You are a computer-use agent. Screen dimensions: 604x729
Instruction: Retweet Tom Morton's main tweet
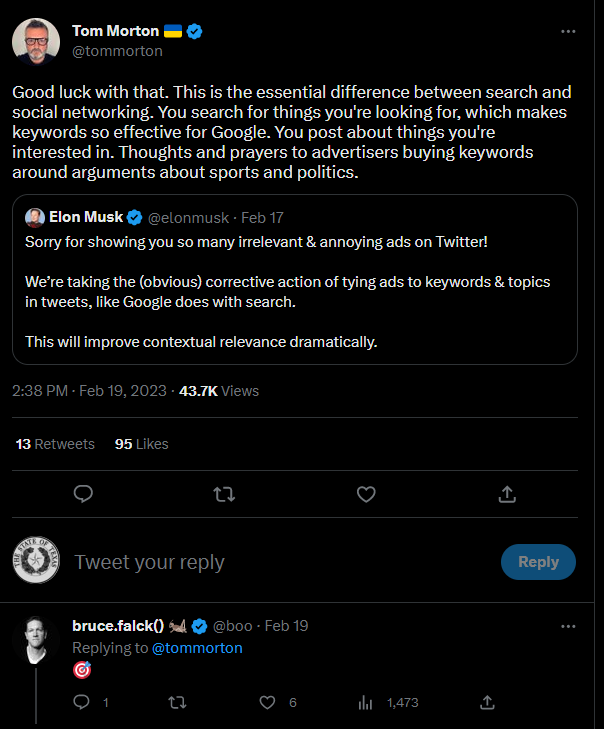pyautogui.click(x=226, y=494)
